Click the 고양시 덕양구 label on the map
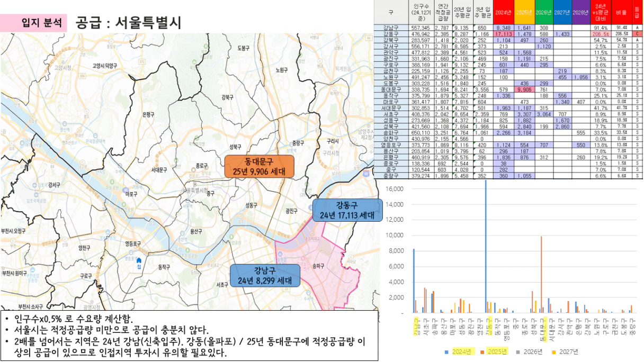644x362 pixels. [105, 66]
